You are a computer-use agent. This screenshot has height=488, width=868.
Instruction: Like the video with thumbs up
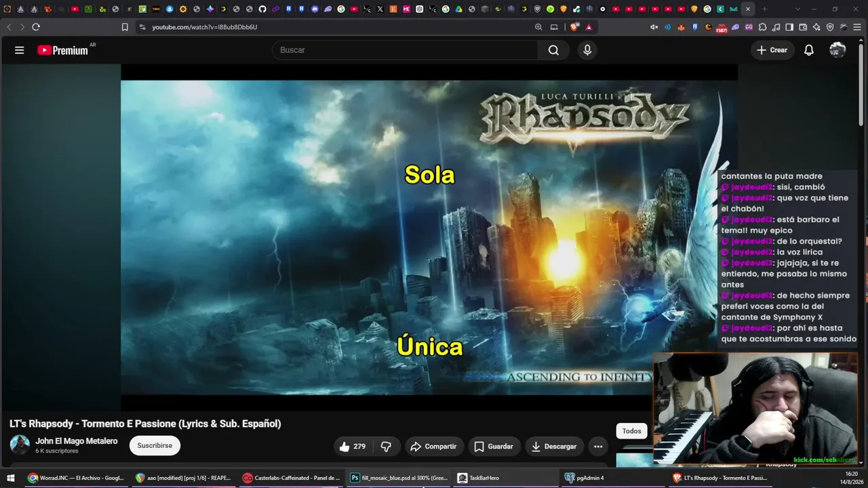(353, 447)
